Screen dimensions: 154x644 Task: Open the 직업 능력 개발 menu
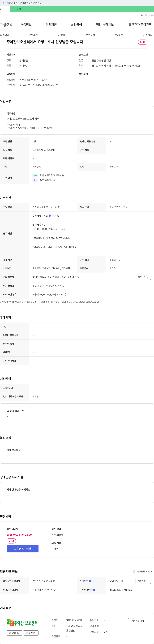click(105, 24)
